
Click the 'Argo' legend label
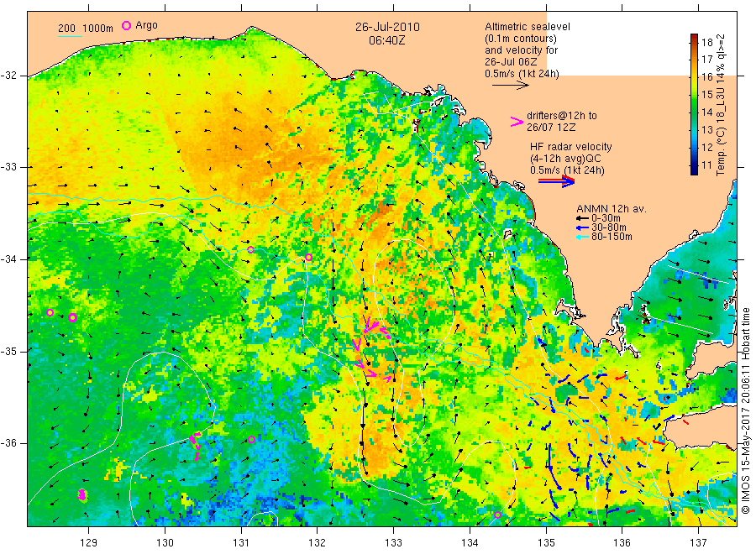(x=146, y=25)
